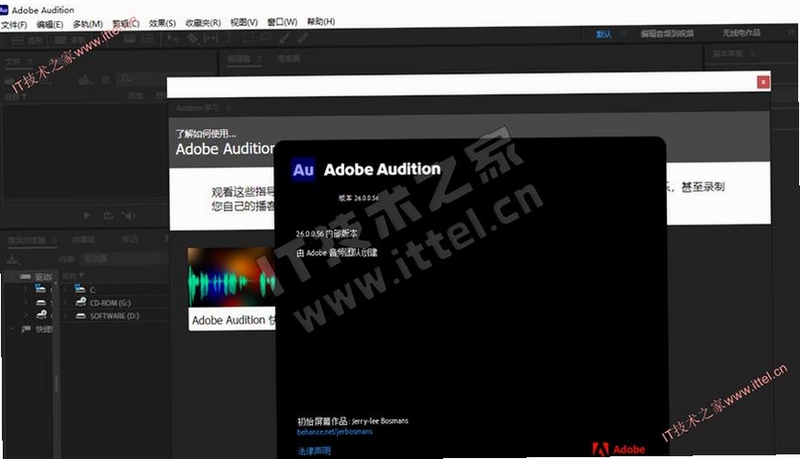Select the Marquee Selection tool
The height and width of the screenshot is (459, 800).
(x=248, y=38)
